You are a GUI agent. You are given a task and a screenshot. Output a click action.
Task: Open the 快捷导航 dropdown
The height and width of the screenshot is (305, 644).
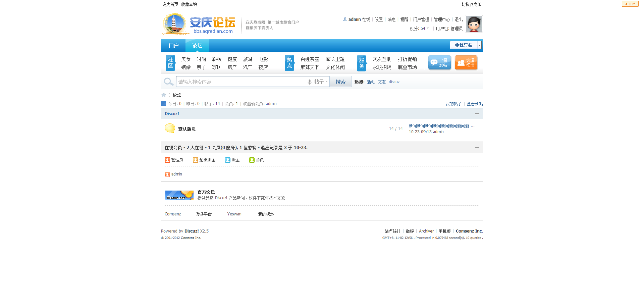[x=466, y=45]
